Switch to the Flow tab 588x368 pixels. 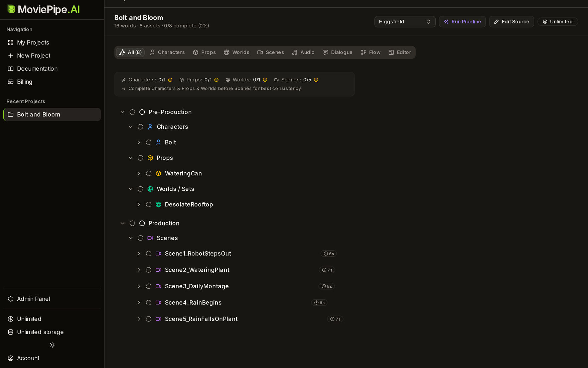[371, 53]
